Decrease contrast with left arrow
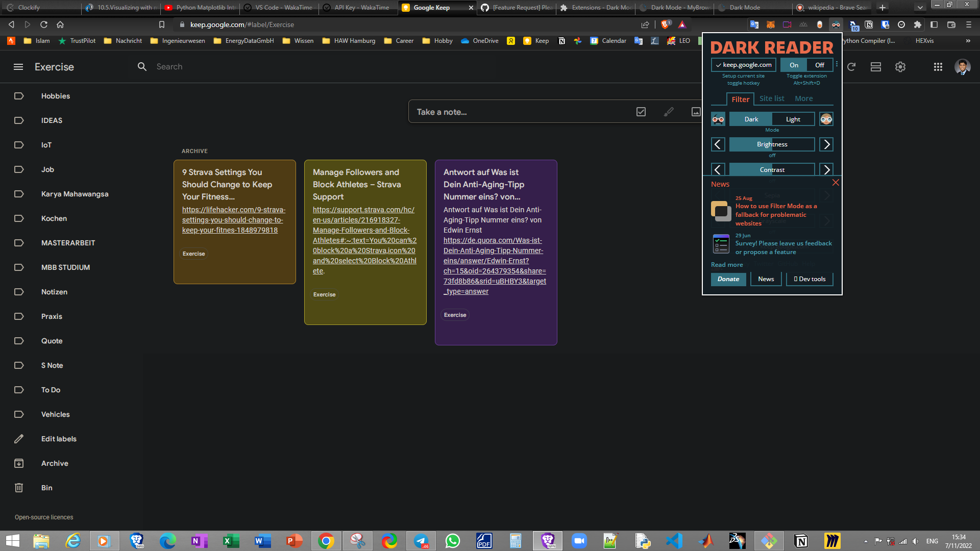 pos(718,169)
